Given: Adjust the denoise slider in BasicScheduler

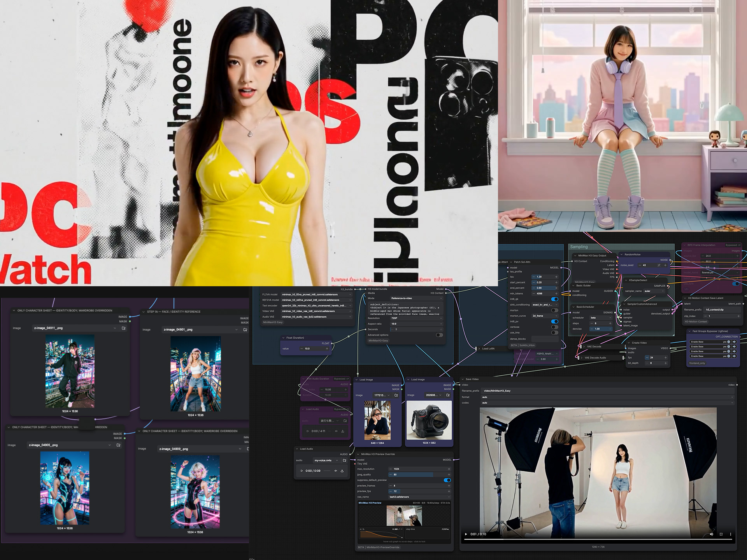Looking at the screenshot, I should point(601,329).
